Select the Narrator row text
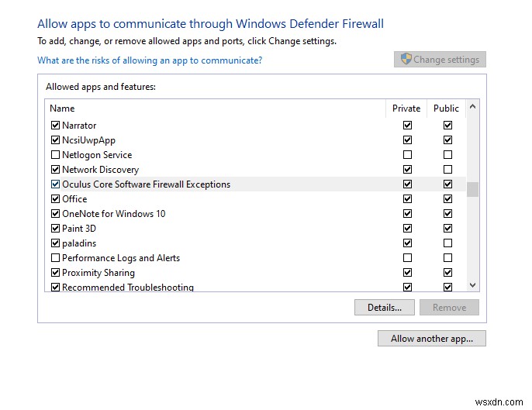Screen dimensions: 532x410 (x=79, y=126)
